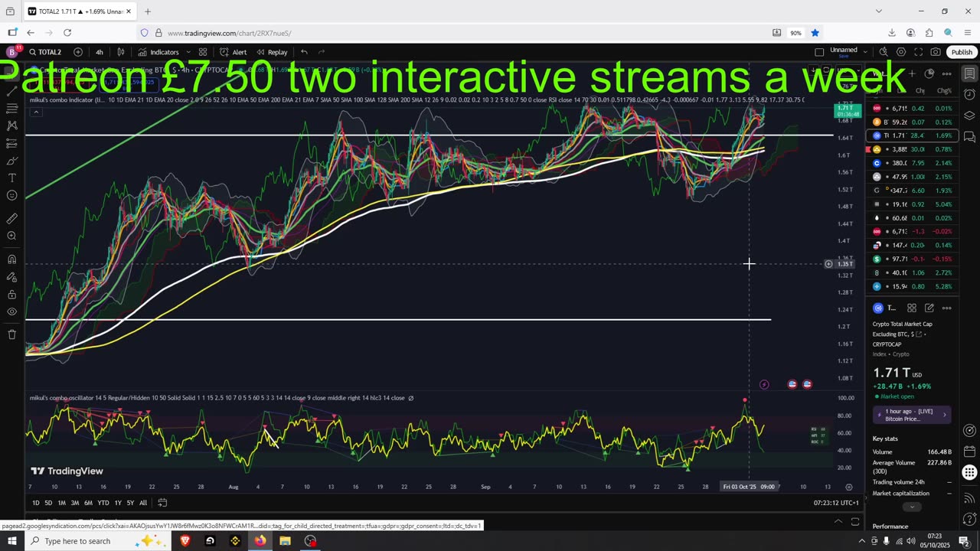980x551 pixels.
Task: Maximize the bottom panel
Action: click(x=855, y=522)
